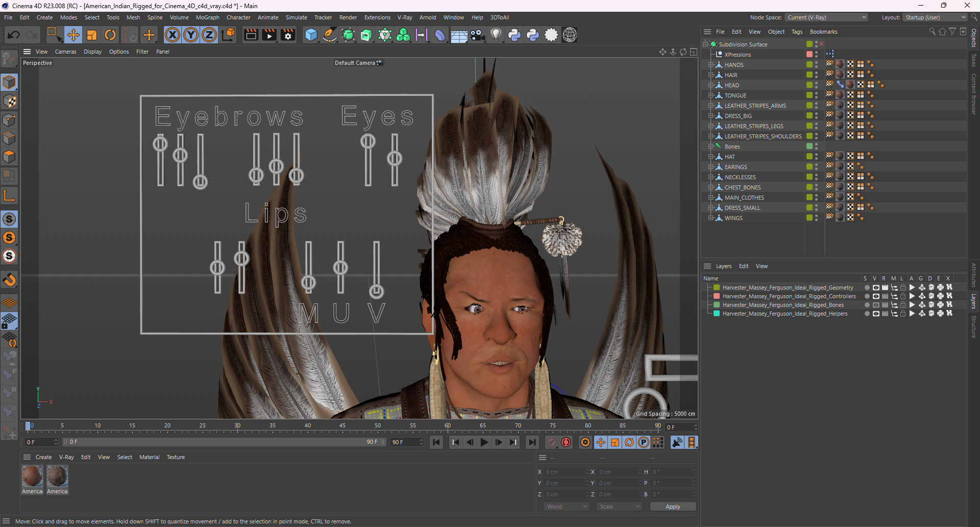Open Edit Render Settings icon
Screen dimensions: 980x527
(x=288, y=35)
